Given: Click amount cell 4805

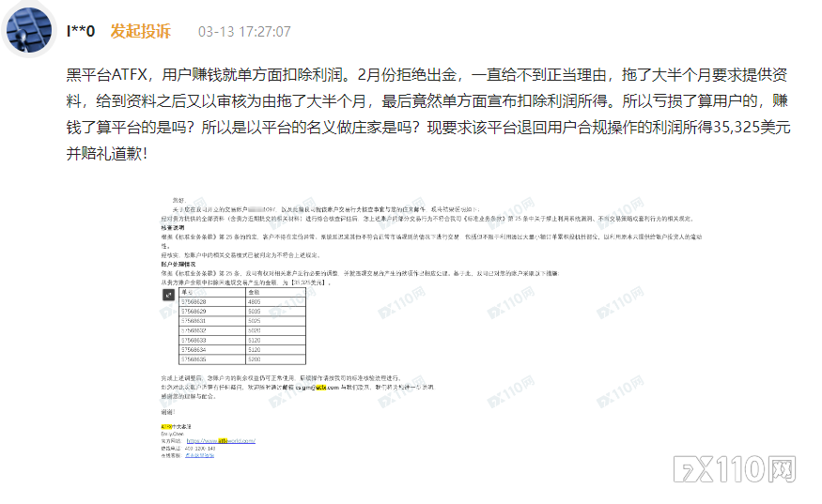Looking at the screenshot, I should coord(276,302).
